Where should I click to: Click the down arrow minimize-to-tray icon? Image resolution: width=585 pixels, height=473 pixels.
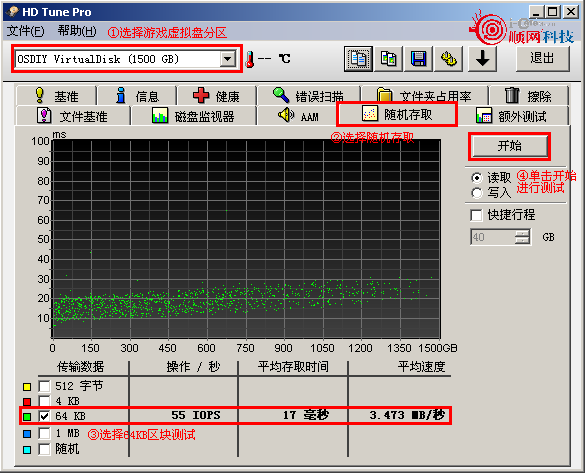pos(482,59)
